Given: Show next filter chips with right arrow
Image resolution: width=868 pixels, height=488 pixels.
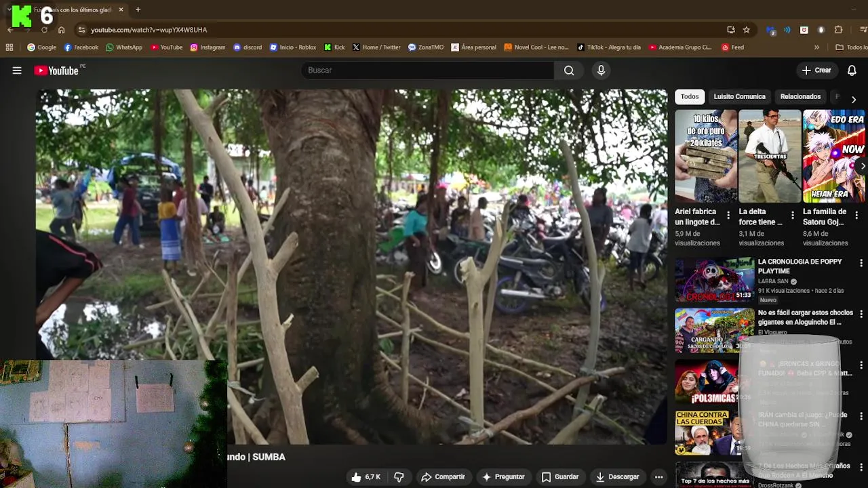Looking at the screenshot, I should [853, 100].
